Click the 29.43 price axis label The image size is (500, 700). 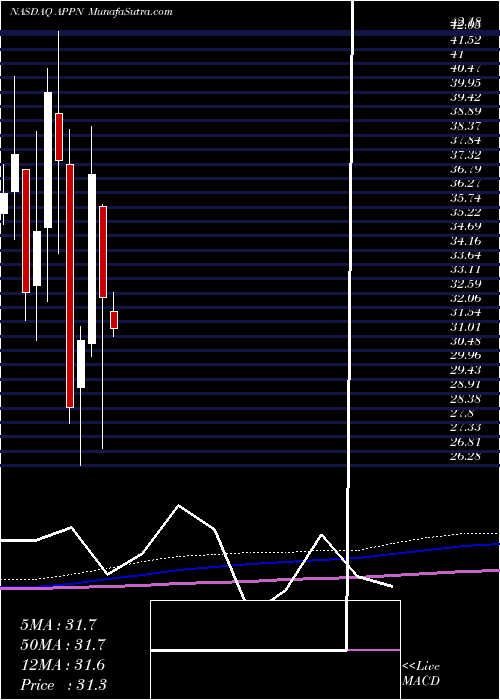tap(467, 370)
